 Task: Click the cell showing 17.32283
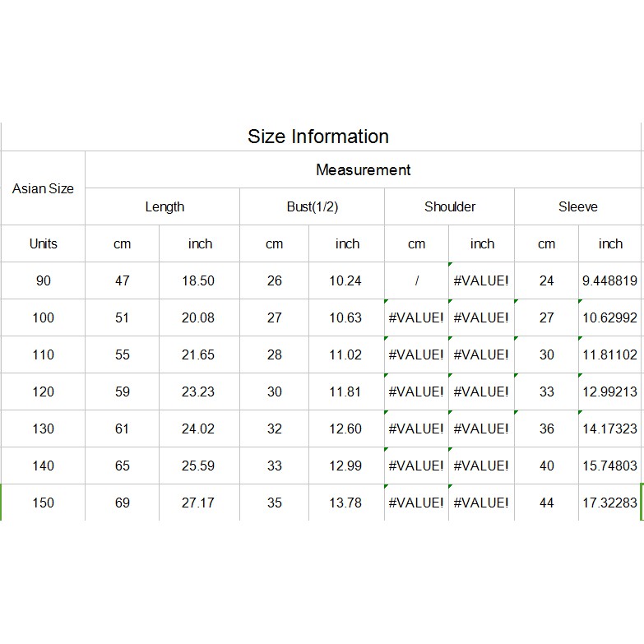pos(609,503)
